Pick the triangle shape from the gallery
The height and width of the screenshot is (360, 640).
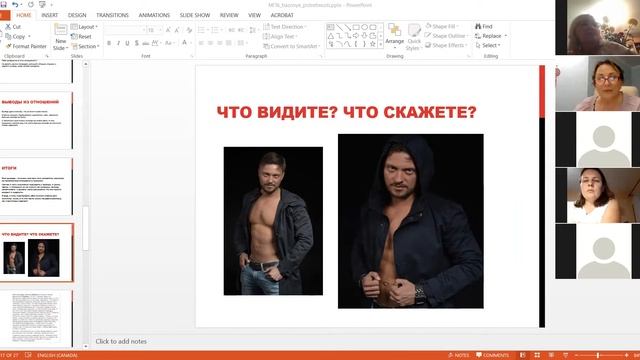(x=331, y=36)
